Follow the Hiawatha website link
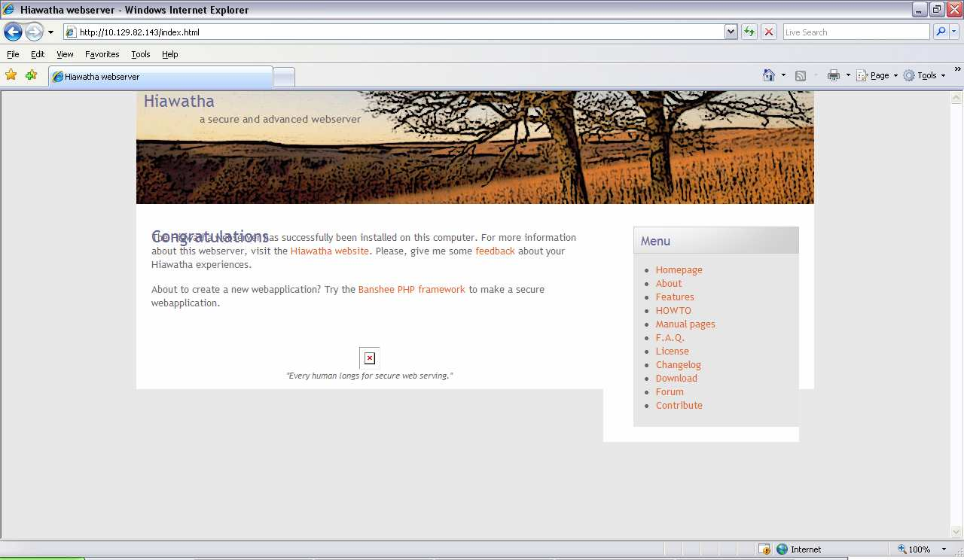The height and width of the screenshot is (560, 964). point(330,251)
